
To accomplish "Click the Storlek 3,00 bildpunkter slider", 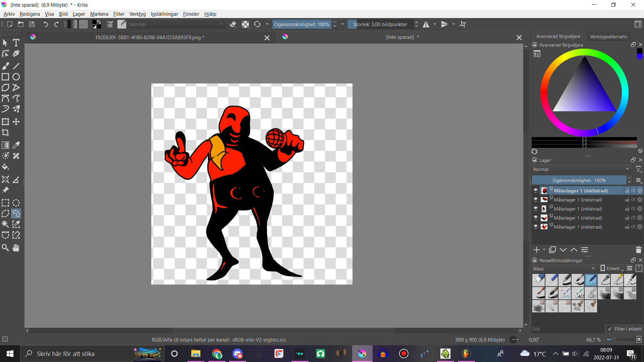I will (380, 24).
